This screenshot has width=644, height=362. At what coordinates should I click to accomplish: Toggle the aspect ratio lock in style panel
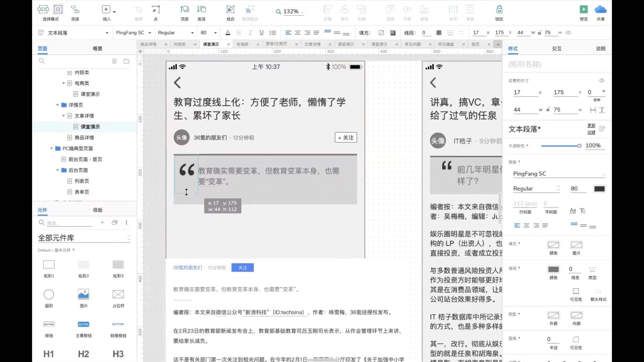pyautogui.click(x=548, y=110)
